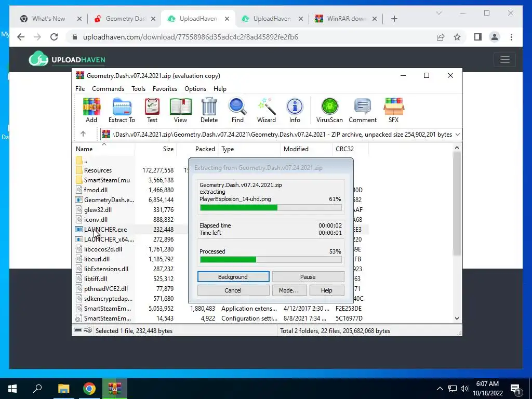532x399 pixels.
Task: Cancel the extraction
Action: coord(233,290)
